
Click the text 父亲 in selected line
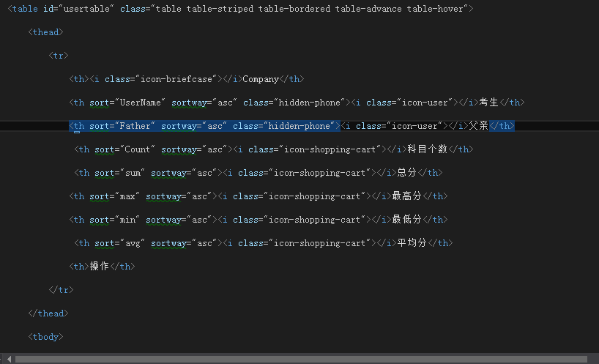click(x=478, y=126)
